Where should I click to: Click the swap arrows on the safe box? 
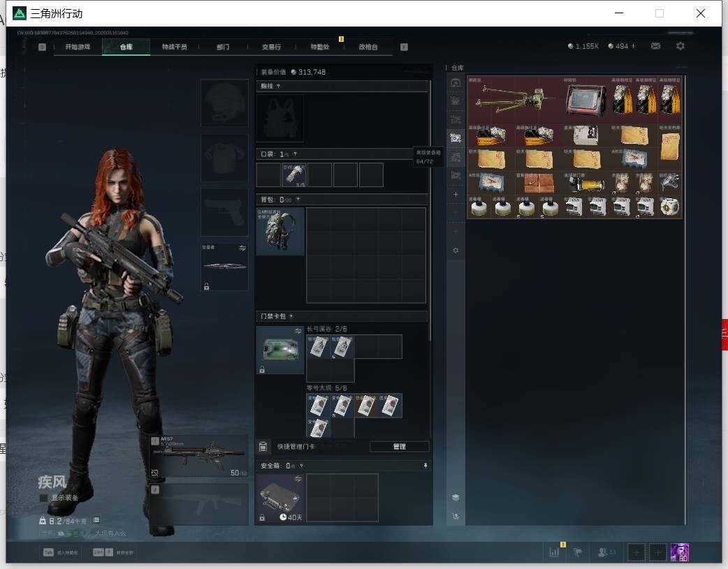(298, 478)
